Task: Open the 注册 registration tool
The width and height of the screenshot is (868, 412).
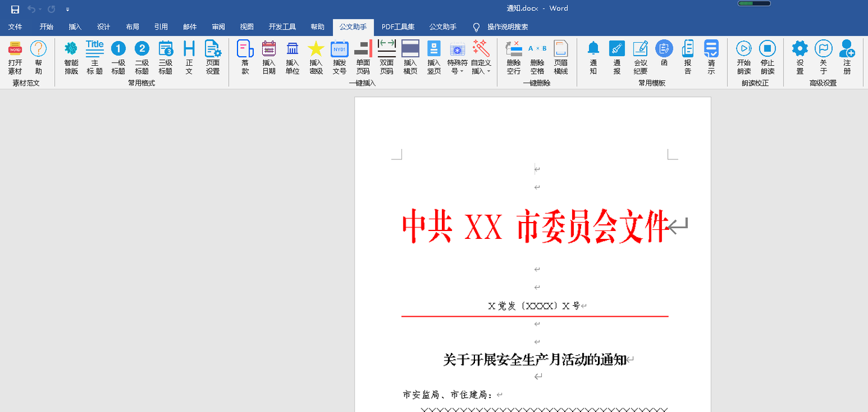Action: click(x=847, y=57)
